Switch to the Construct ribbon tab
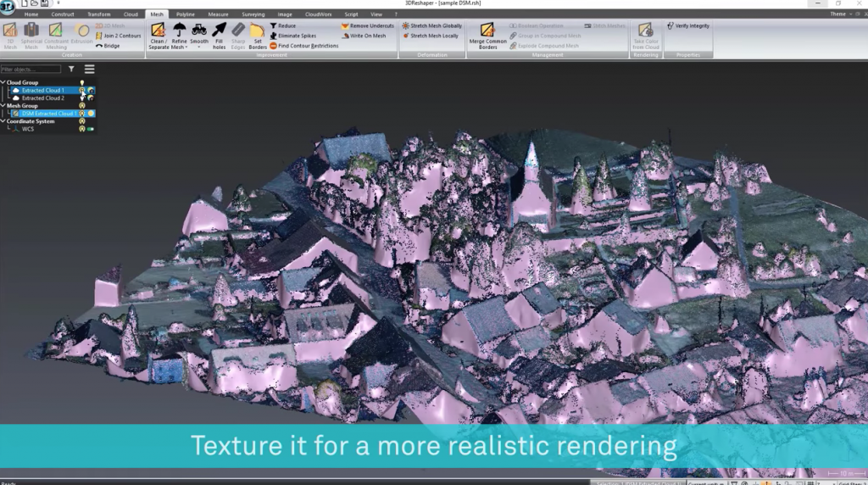The width and height of the screenshot is (868, 485). point(63,14)
